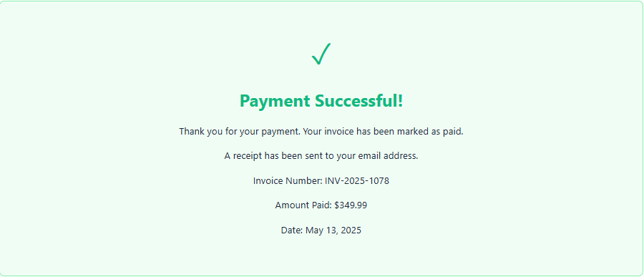Click the word "receipt" in the message
This screenshot has width=644, height=277.
(248, 156)
